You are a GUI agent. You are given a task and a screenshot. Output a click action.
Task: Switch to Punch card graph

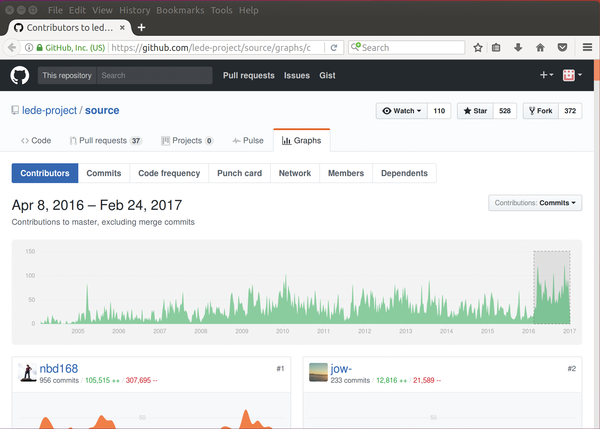pos(240,173)
